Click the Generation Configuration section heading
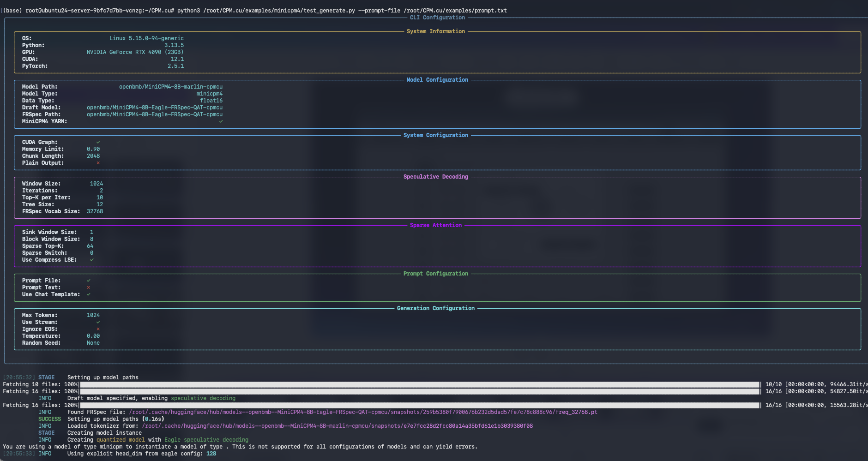Screen dimensions: 868x461 tap(435, 308)
